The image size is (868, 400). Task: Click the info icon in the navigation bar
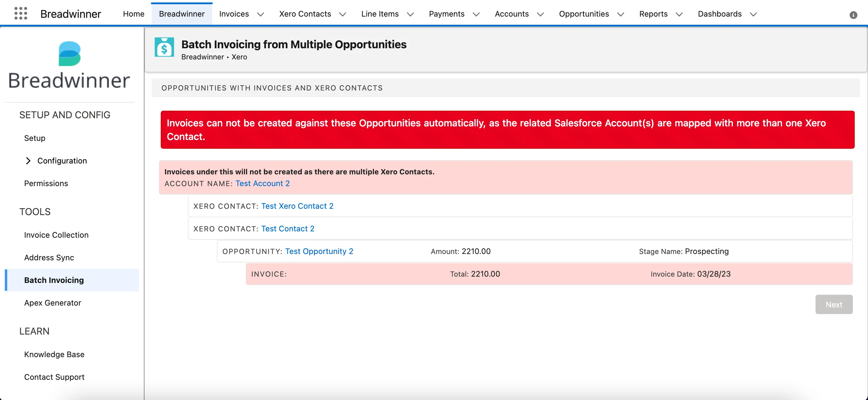click(x=853, y=15)
